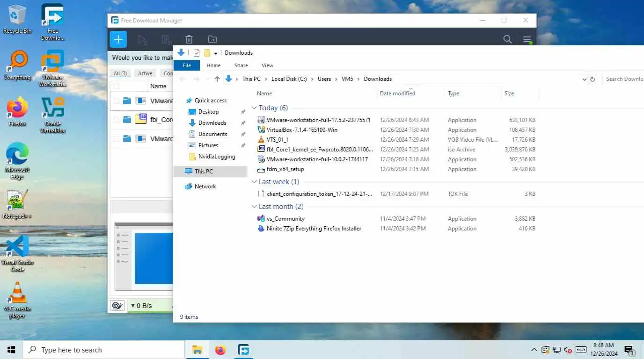The image size is (644, 359).
Task: Click the refresh button beside the address bar
Action: click(593, 79)
